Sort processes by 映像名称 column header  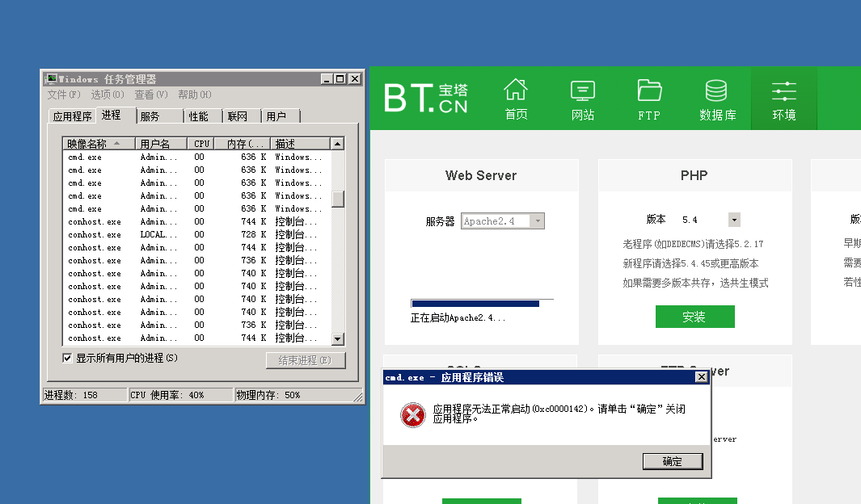99,144
